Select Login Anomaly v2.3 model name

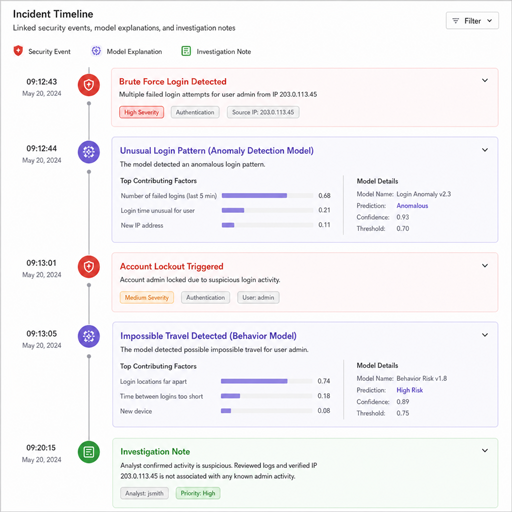423,194
